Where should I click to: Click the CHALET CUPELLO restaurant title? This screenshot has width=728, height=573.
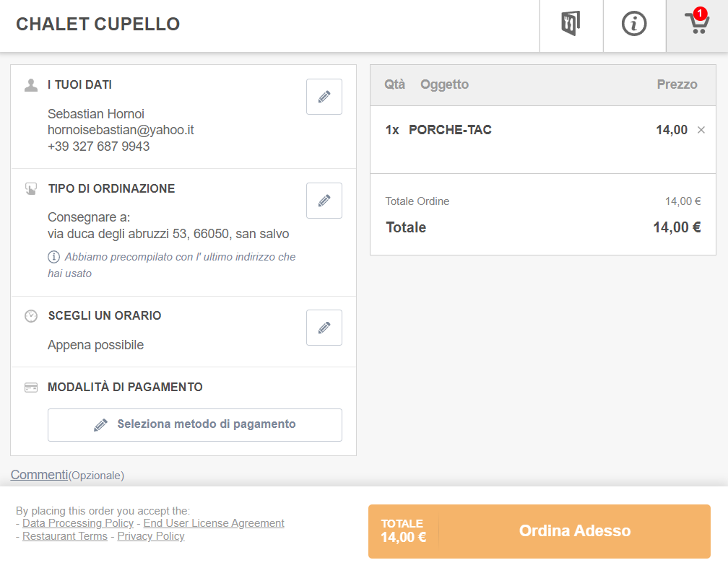(x=98, y=24)
